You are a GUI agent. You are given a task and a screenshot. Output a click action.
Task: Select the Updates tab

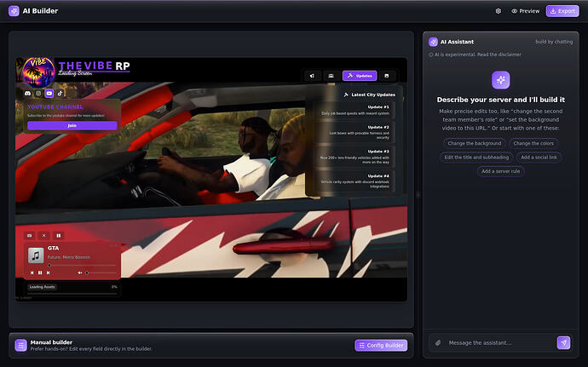tap(360, 76)
